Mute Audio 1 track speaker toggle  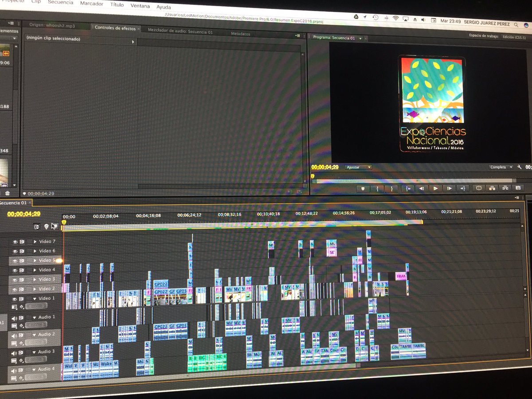[14, 318]
